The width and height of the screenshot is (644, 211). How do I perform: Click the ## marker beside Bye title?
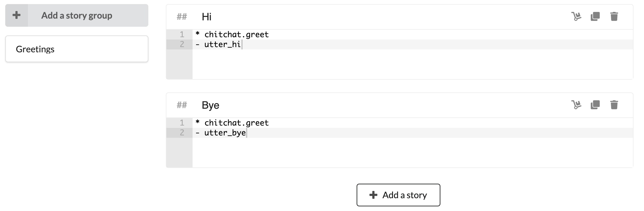click(x=182, y=105)
